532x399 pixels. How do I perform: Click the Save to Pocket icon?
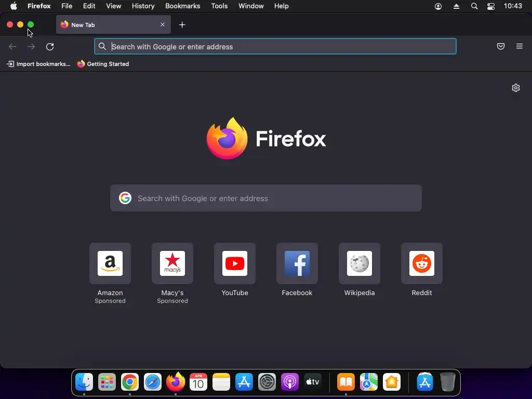[500, 46]
